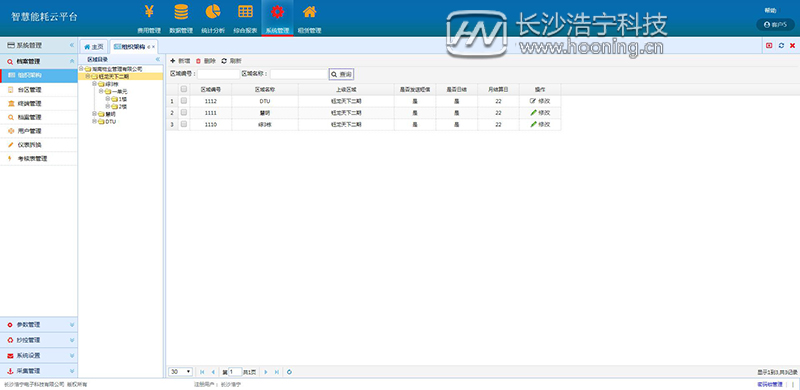Tick the checkbox for row 1110
The width and height of the screenshot is (800, 390).
[184, 124]
